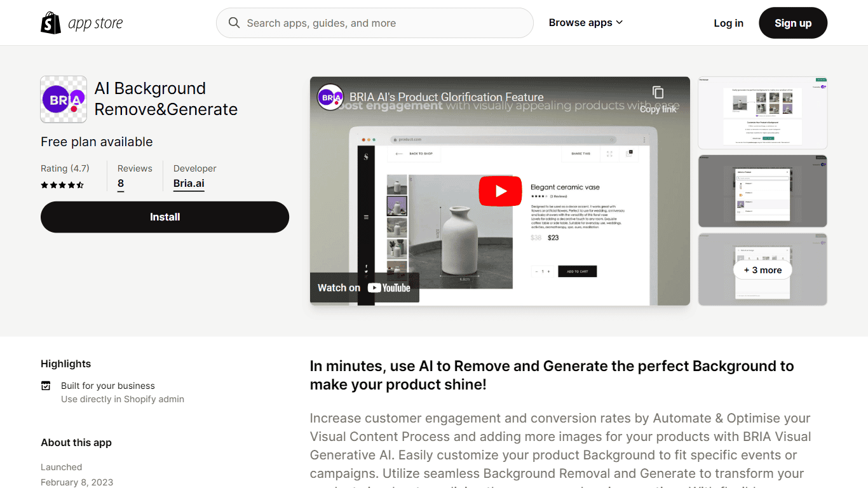Click the 'Built for your business' badge icon
This screenshot has height=488, width=868.
pyautogui.click(x=46, y=385)
